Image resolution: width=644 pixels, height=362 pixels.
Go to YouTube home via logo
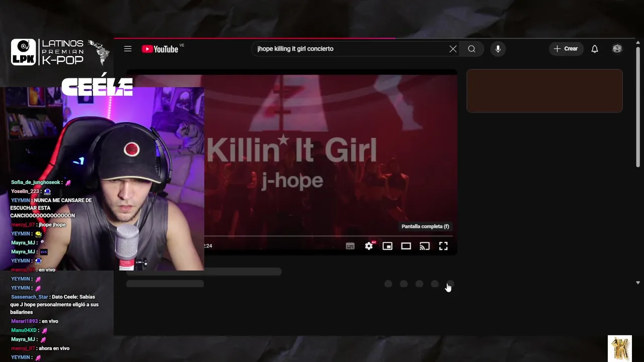(160, 49)
